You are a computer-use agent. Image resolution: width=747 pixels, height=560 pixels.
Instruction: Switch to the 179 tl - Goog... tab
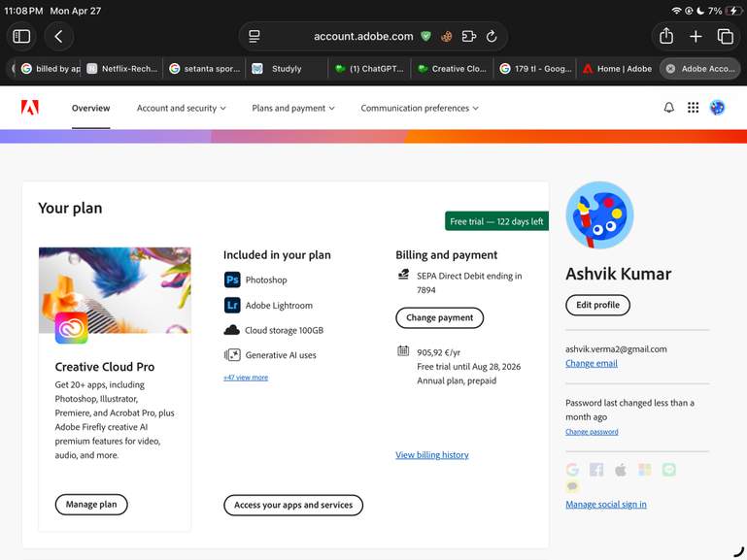pos(535,69)
